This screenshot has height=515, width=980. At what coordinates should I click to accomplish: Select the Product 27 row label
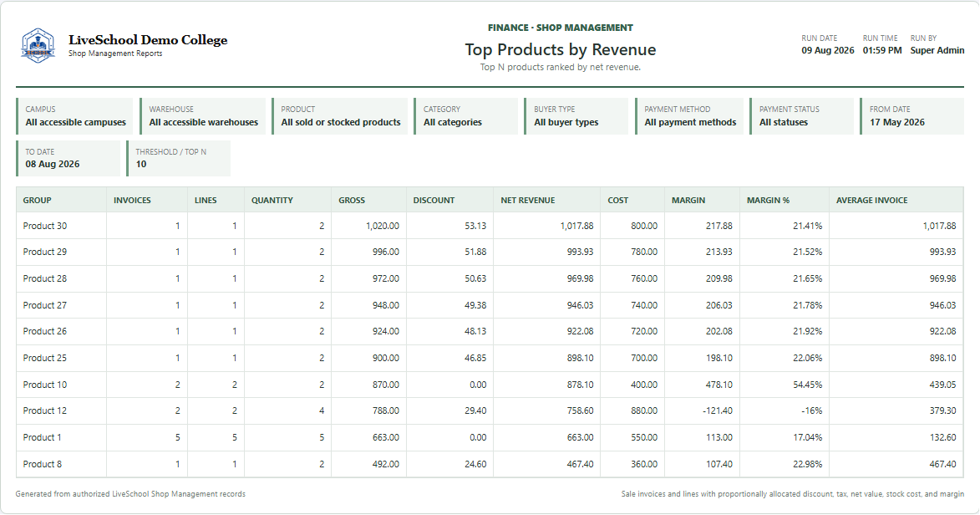[45, 305]
